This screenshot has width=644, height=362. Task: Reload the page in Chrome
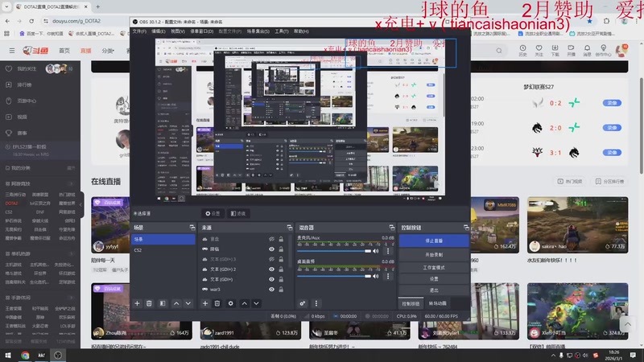pyautogui.click(x=31, y=21)
